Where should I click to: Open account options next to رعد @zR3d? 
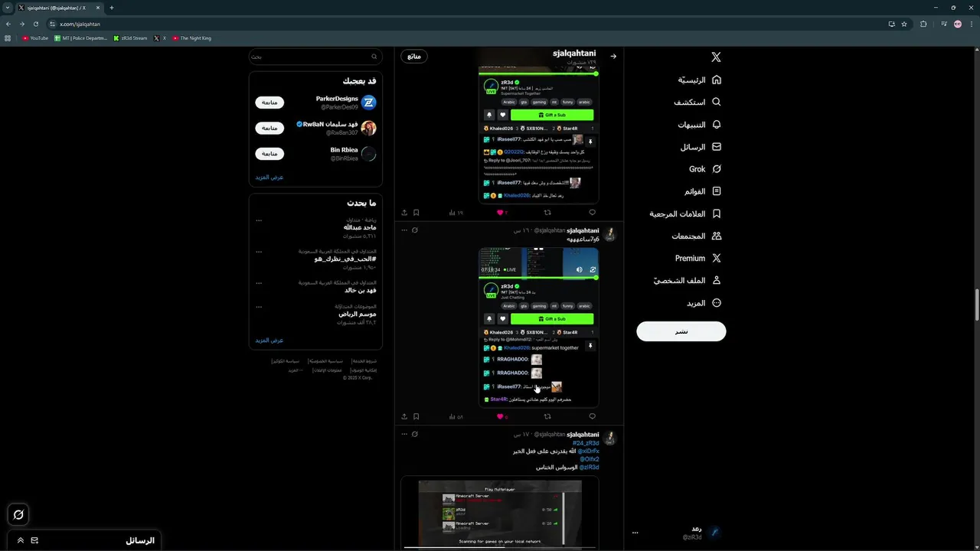point(635,533)
